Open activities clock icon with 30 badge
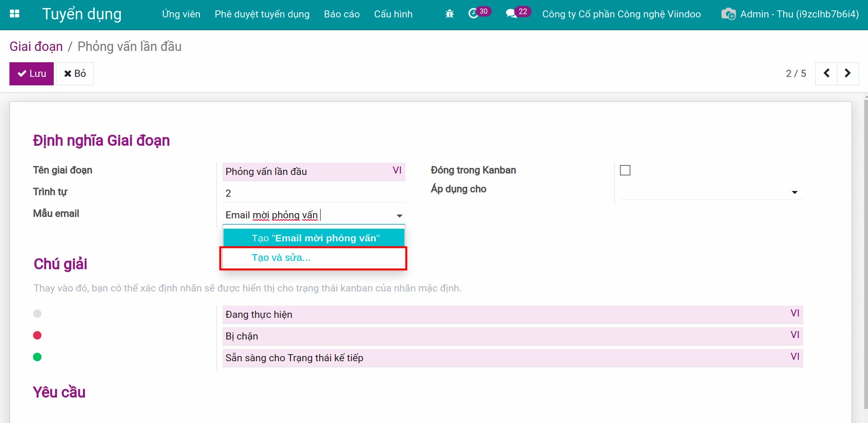The image size is (868, 423). pos(474,14)
